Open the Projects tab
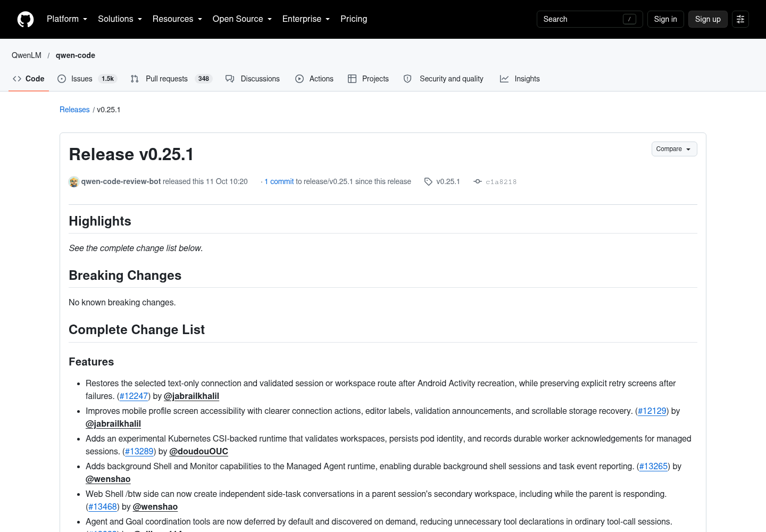Image resolution: width=766 pixels, height=532 pixels. pyautogui.click(x=368, y=79)
